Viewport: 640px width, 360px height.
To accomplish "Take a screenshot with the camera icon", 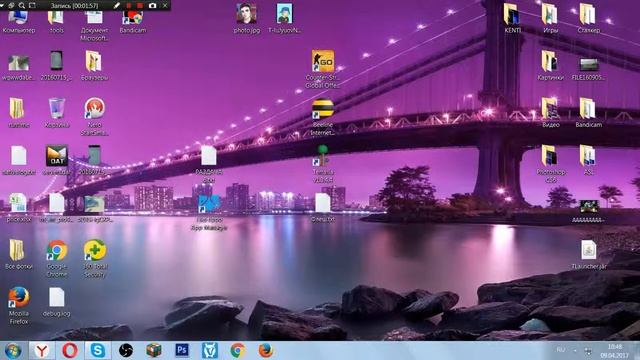I will pos(152,6).
